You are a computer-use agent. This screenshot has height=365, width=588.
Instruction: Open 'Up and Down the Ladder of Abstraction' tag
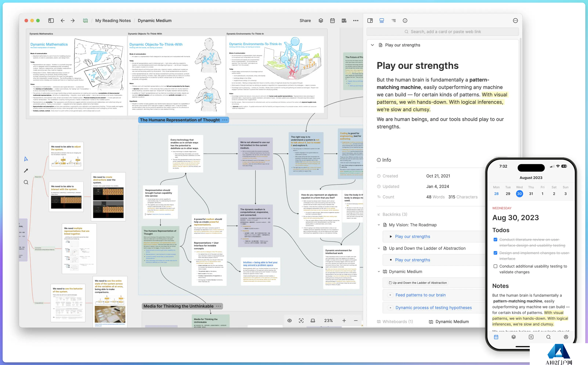pos(418,283)
